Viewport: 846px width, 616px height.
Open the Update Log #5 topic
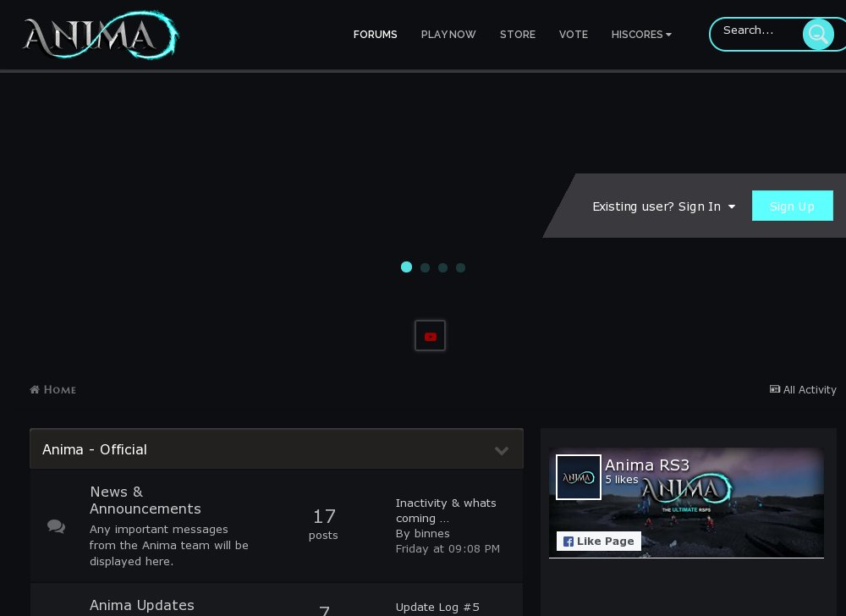pos(437,607)
